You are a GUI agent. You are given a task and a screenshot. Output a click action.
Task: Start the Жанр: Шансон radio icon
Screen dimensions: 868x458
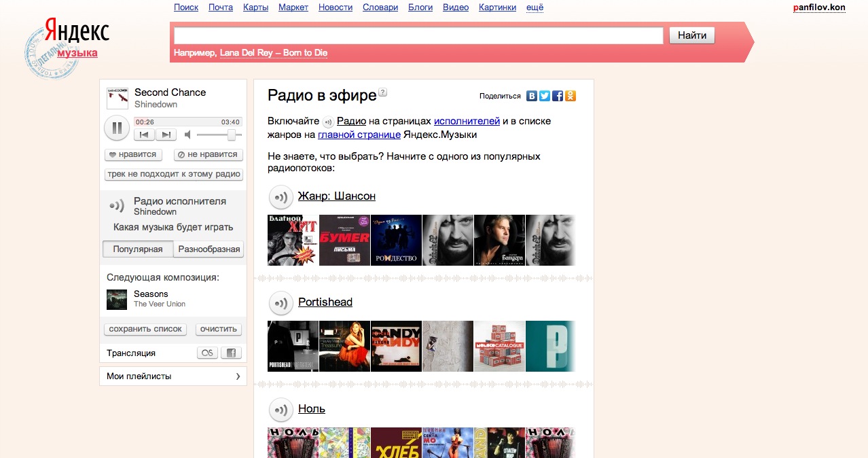click(281, 197)
